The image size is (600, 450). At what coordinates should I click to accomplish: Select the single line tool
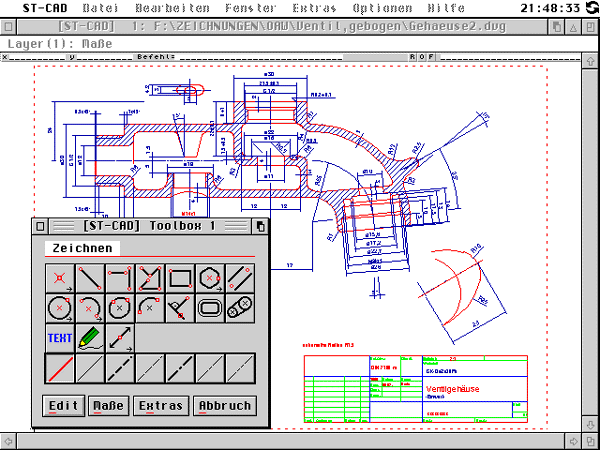coord(91,277)
